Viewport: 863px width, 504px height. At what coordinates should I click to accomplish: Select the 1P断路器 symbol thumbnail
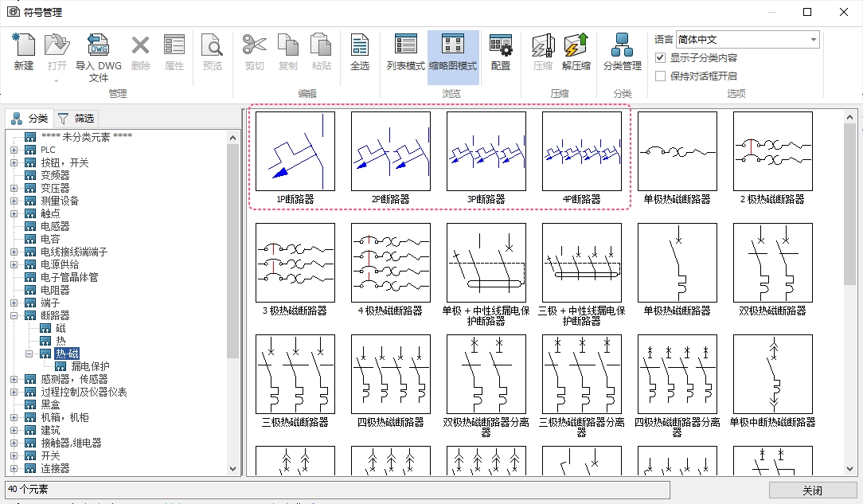(295, 152)
